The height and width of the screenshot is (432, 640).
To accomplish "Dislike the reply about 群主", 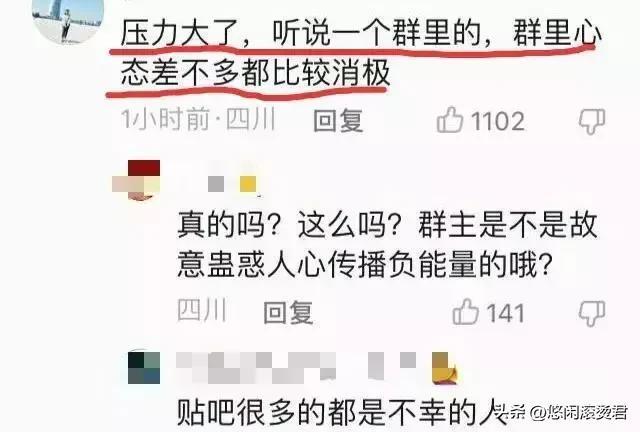I will click(x=592, y=314).
